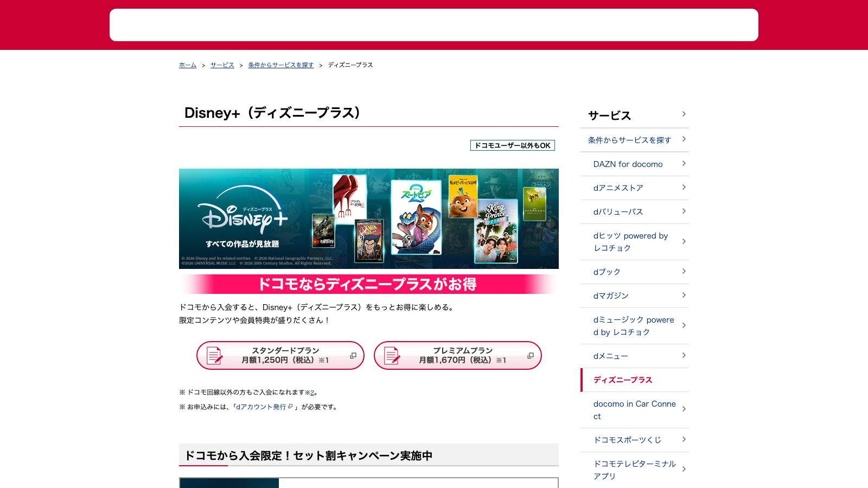This screenshot has height=488, width=868.
Task: Open the サービス sidebar heading
Action: coord(635,115)
